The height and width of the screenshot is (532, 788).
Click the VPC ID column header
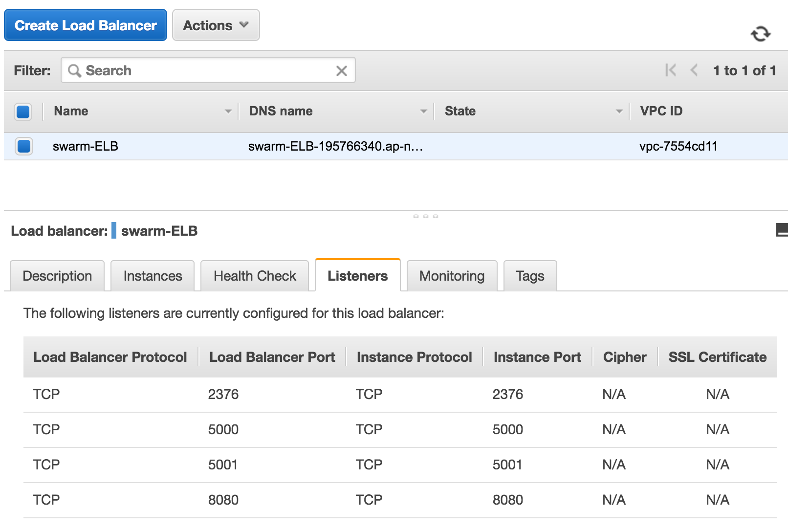click(661, 111)
